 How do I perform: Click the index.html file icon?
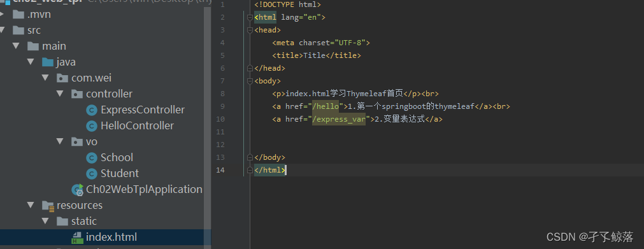(77, 237)
